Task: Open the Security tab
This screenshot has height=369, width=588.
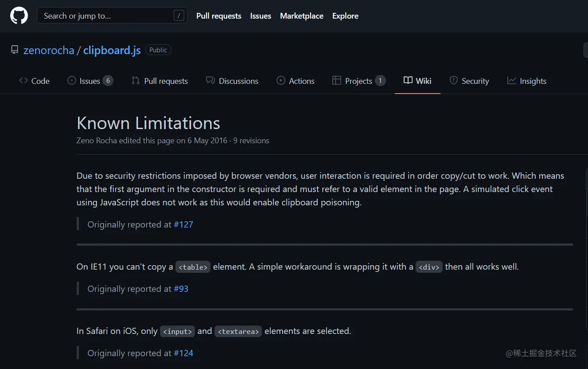Action: [x=469, y=81]
